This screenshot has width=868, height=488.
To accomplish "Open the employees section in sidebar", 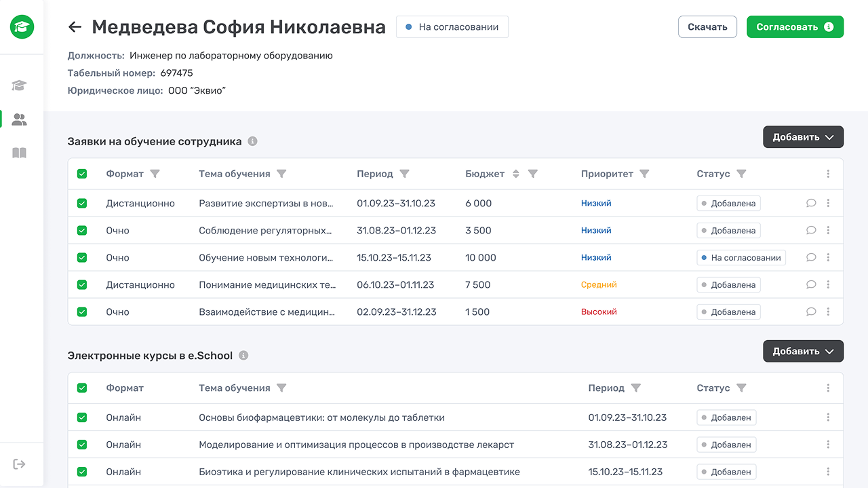I will pyautogui.click(x=20, y=120).
